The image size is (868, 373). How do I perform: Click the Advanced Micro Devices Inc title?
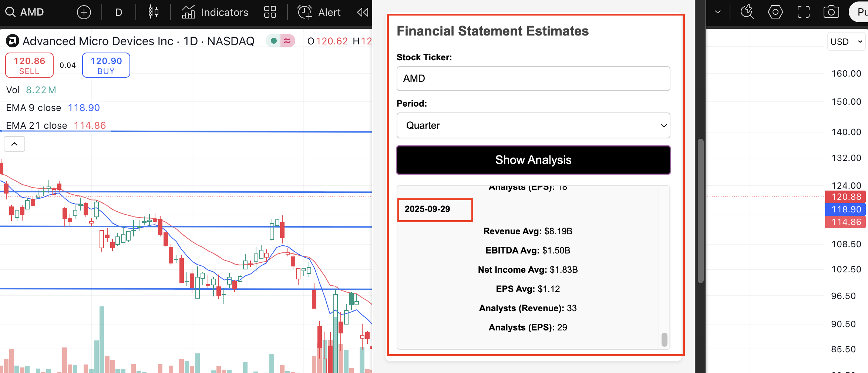[x=98, y=41]
